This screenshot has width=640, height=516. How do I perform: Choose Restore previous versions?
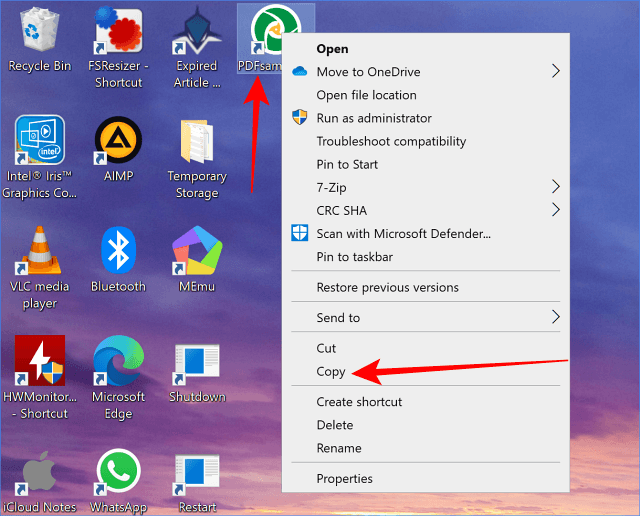[x=426, y=287]
